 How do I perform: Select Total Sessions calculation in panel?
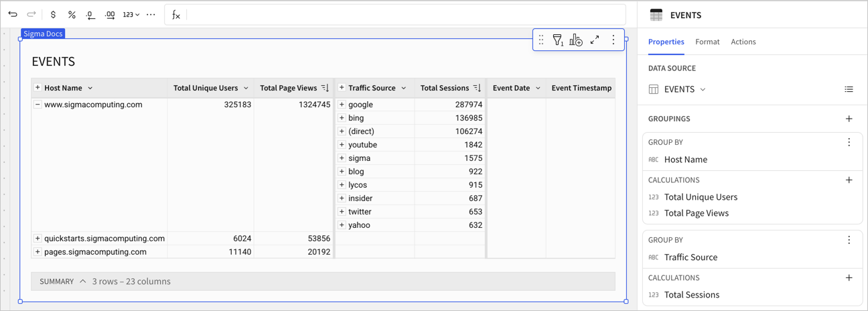click(x=692, y=295)
